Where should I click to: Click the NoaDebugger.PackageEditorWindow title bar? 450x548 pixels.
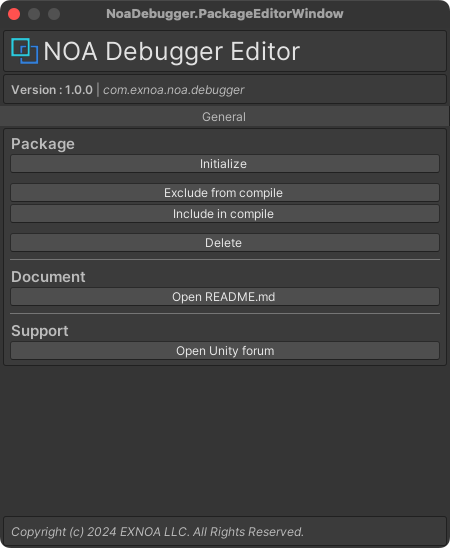pyautogui.click(x=225, y=14)
